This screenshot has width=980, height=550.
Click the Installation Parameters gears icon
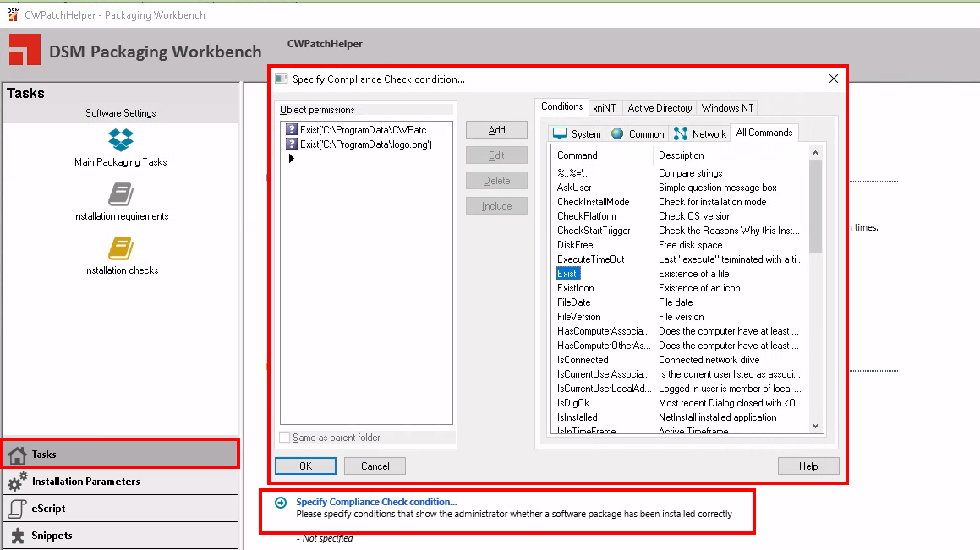[18, 482]
